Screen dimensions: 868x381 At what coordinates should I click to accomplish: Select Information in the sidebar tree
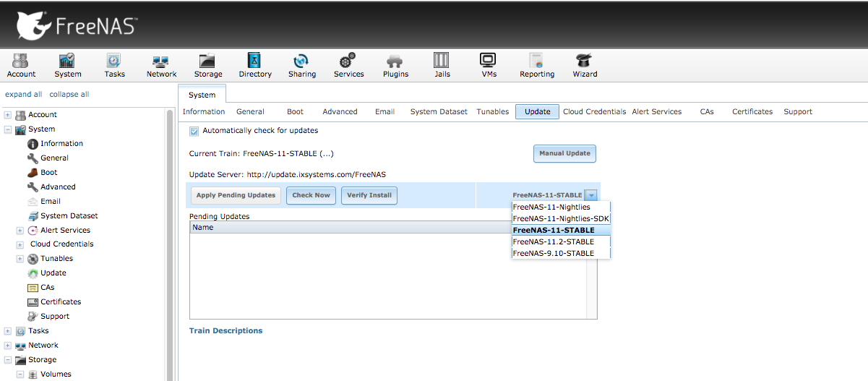point(61,143)
